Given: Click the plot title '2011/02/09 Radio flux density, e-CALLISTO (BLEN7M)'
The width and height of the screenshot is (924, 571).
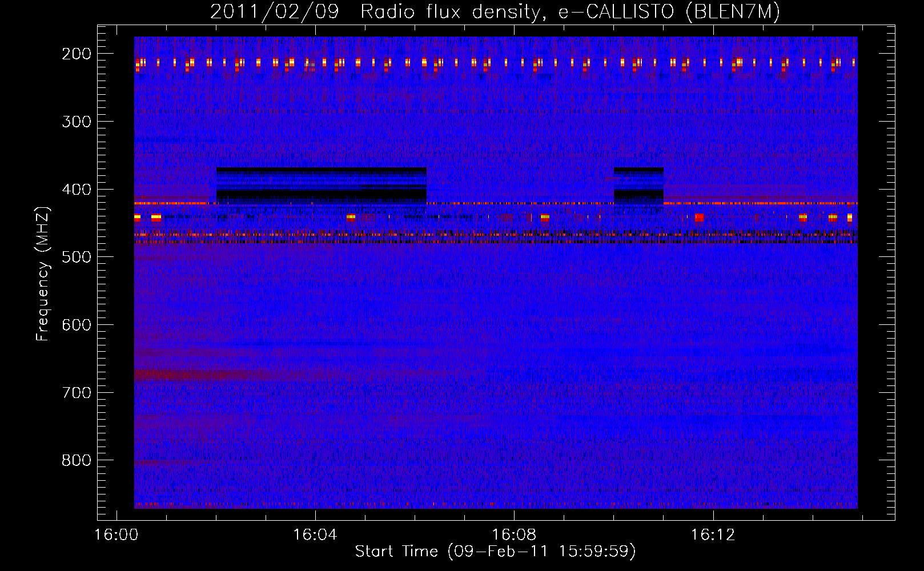Looking at the screenshot, I should pyautogui.click(x=495, y=11).
